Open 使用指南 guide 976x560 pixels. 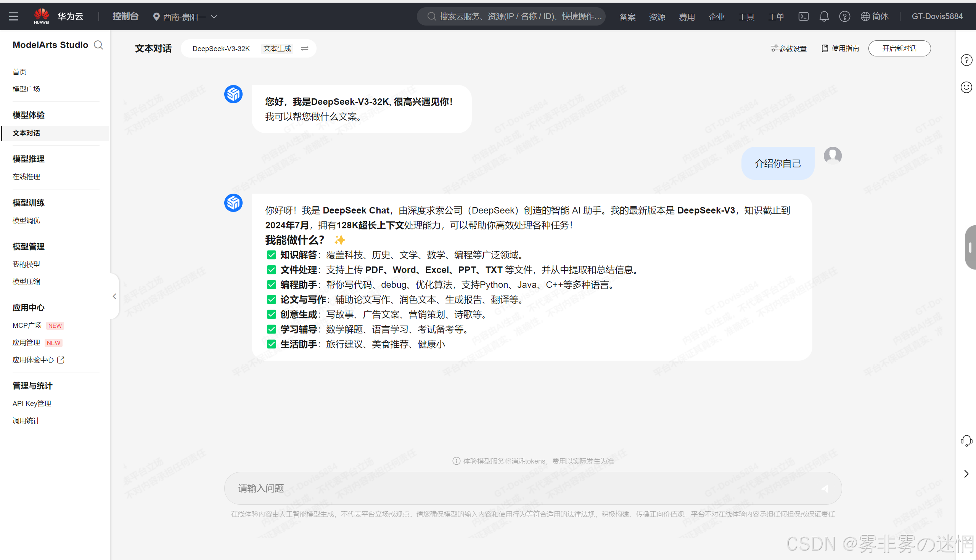[x=840, y=48]
